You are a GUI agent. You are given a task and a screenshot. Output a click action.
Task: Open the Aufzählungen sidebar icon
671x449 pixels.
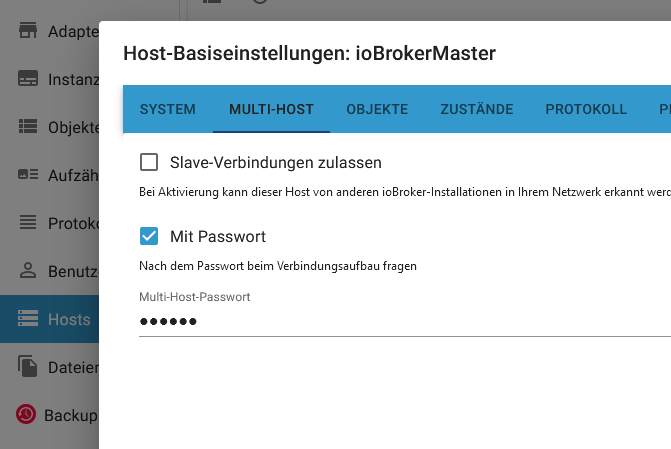pos(28,175)
